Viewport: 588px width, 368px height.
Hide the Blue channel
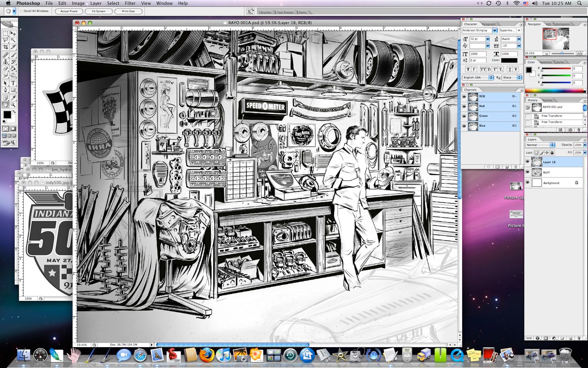point(464,126)
